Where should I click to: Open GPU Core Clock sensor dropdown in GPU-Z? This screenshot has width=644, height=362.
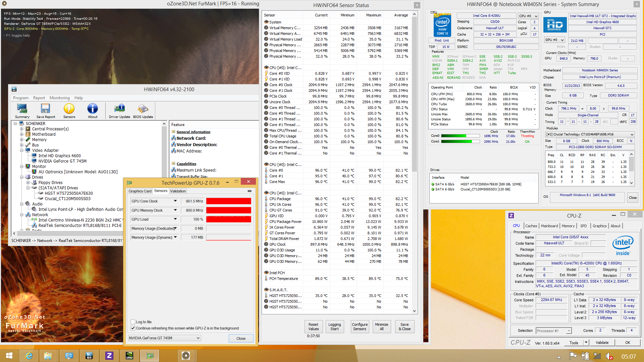click(x=175, y=201)
